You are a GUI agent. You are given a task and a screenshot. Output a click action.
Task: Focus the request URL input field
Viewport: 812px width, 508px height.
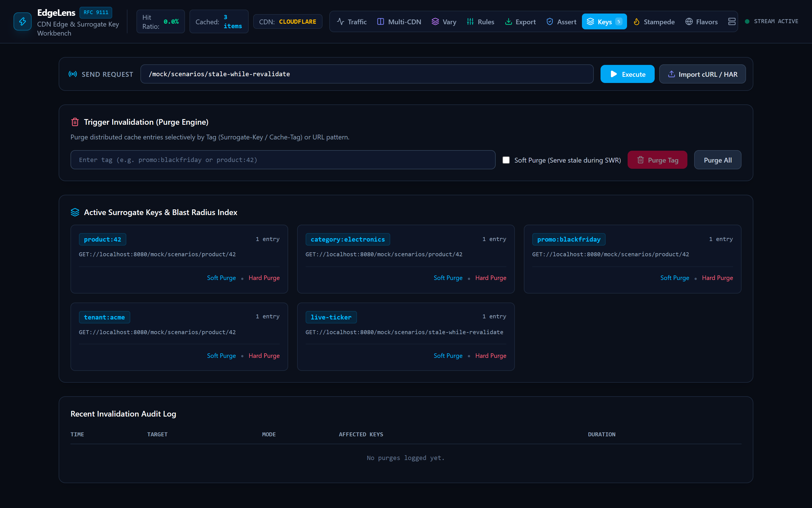[x=367, y=74]
